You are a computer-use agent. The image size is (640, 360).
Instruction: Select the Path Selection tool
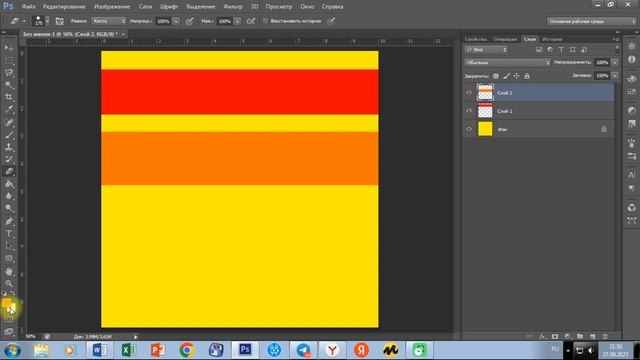(9, 246)
